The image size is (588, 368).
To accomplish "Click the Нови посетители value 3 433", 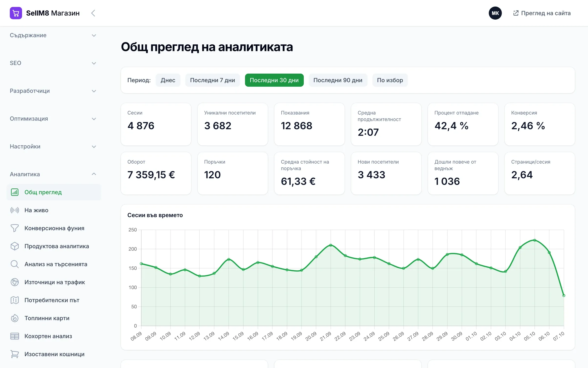I will point(371,175).
